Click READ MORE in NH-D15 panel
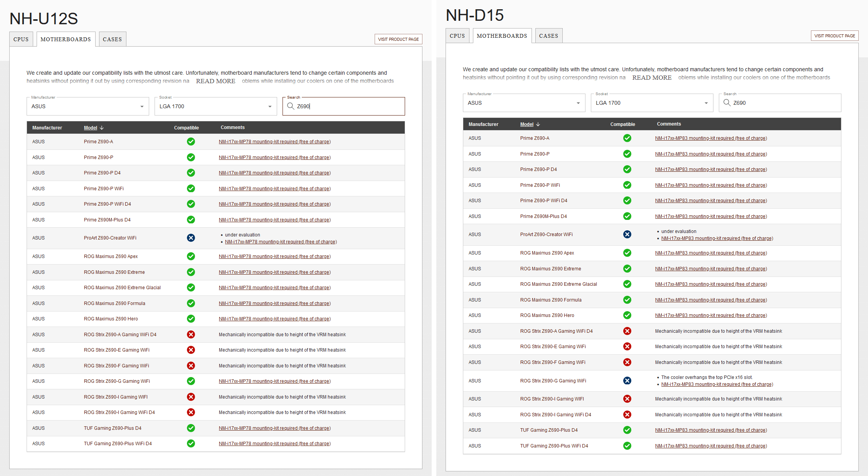Image resolution: width=868 pixels, height=476 pixels. [x=652, y=77]
